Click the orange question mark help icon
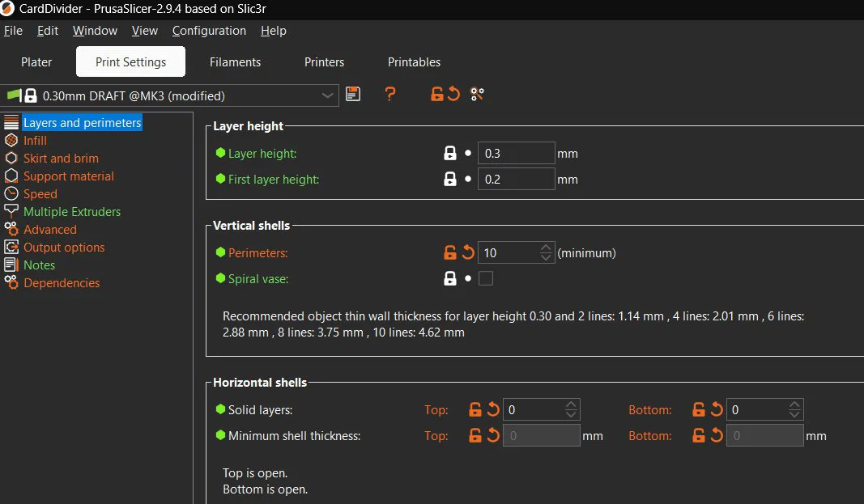Image resolution: width=864 pixels, height=504 pixels. [x=390, y=94]
